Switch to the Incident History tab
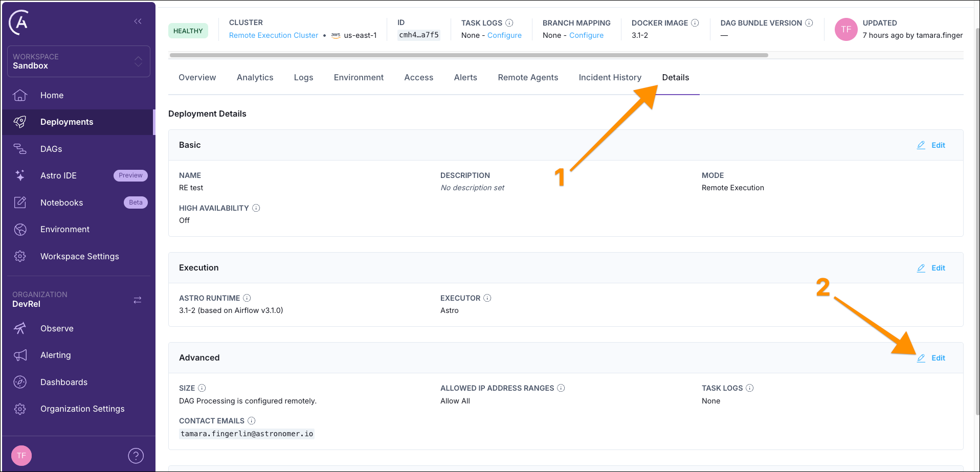This screenshot has width=980, height=472. [x=610, y=77]
